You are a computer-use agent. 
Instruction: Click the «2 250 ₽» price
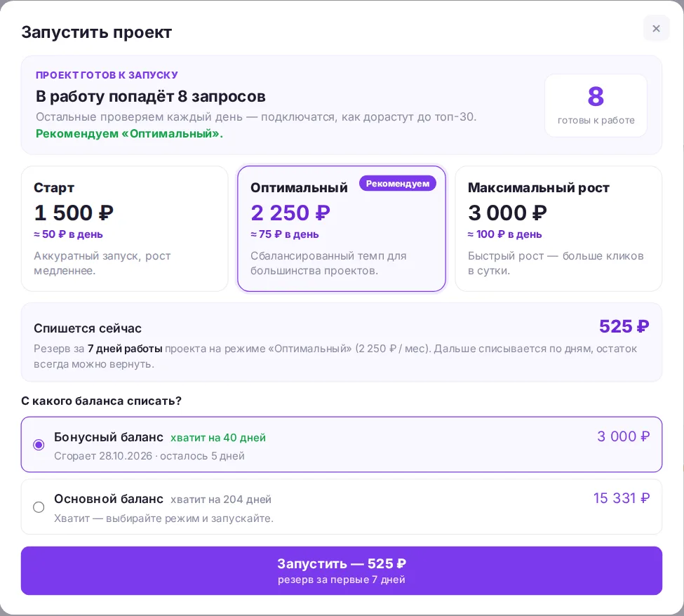coord(290,213)
